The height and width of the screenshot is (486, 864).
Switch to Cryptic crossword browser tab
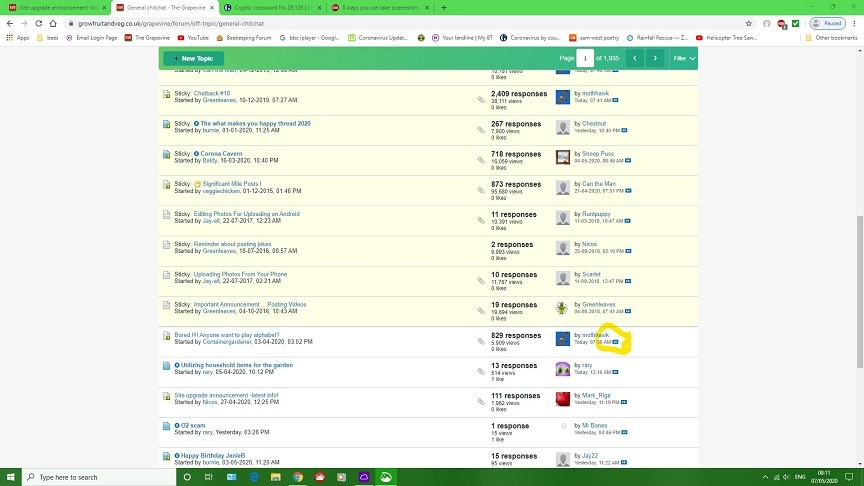click(272, 8)
